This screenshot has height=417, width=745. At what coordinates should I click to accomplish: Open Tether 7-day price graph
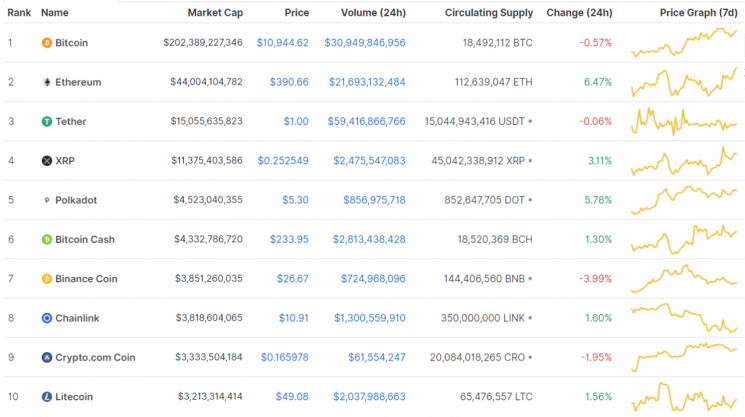684,122
